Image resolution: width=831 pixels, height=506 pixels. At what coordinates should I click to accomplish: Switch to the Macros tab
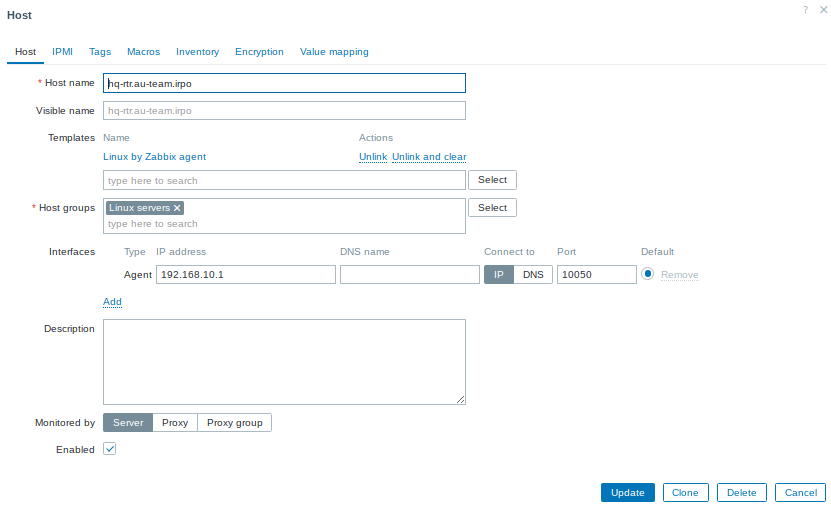tap(143, 52)
